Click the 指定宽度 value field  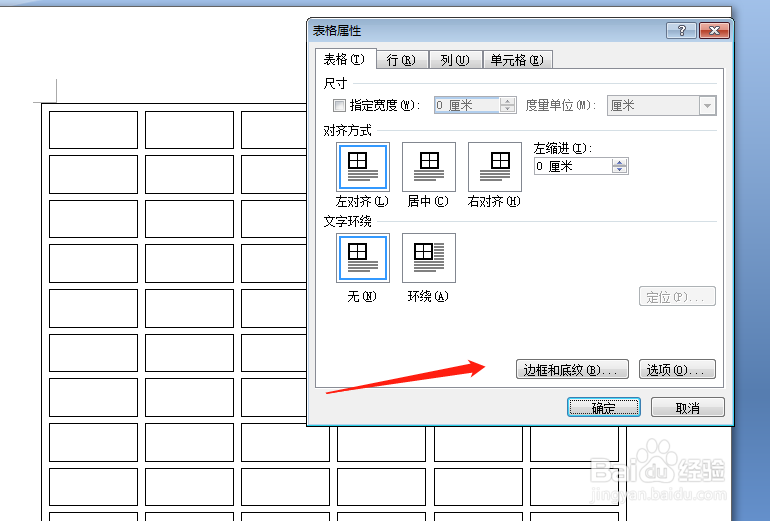coord(467,106)
